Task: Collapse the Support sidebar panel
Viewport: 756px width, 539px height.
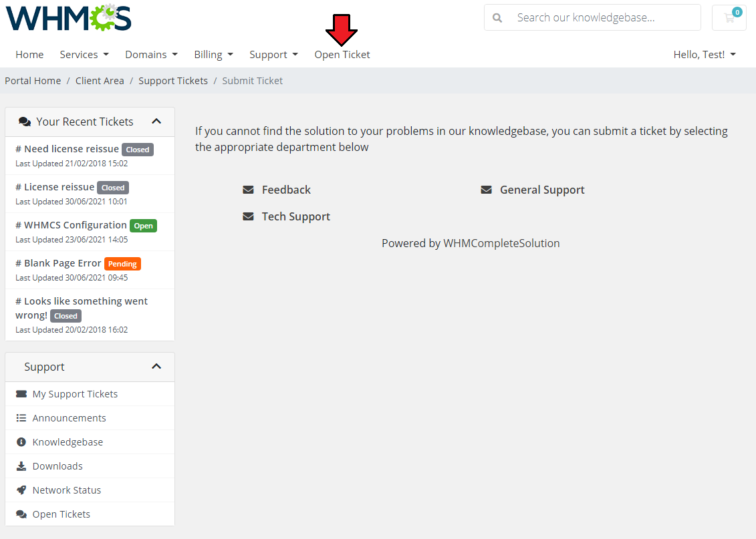Action: (x=156, y=367)
